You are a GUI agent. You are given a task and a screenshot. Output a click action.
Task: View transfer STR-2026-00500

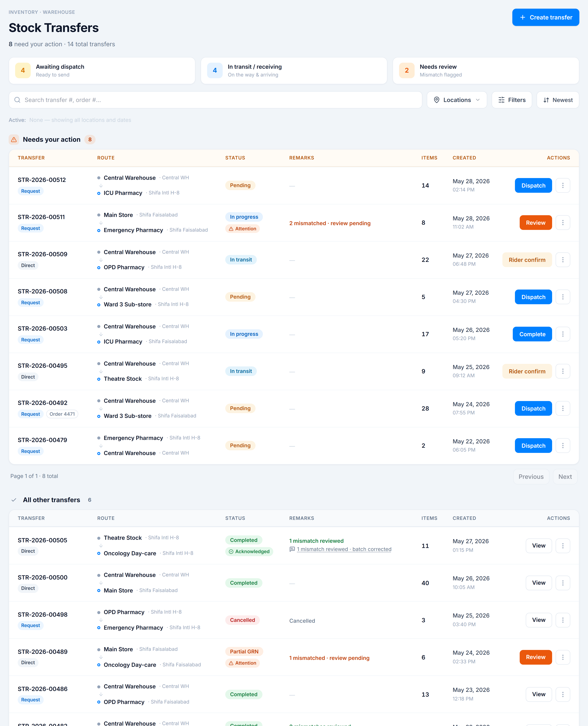coord(539,583)
